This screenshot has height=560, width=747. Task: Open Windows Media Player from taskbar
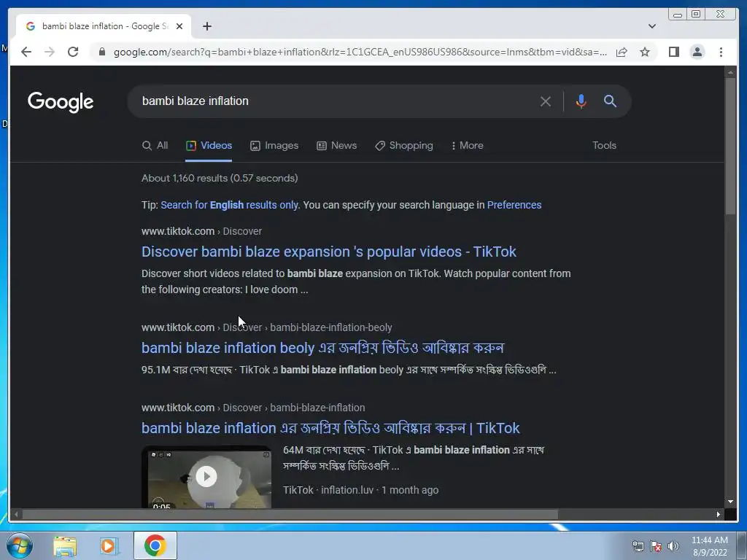[109, 545]
